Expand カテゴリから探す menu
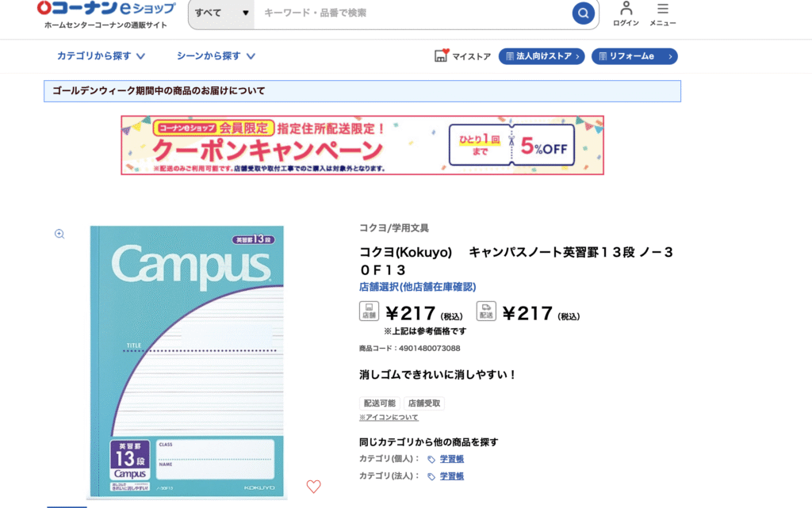 pos(101,55)
